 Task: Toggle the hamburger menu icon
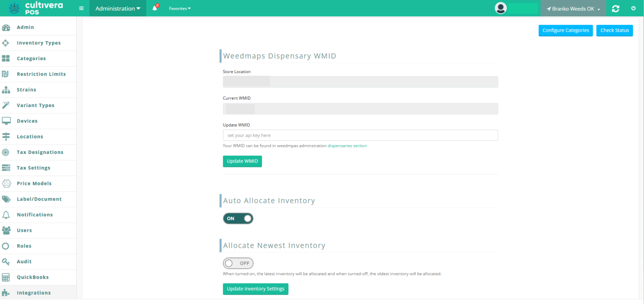[81, 8]
